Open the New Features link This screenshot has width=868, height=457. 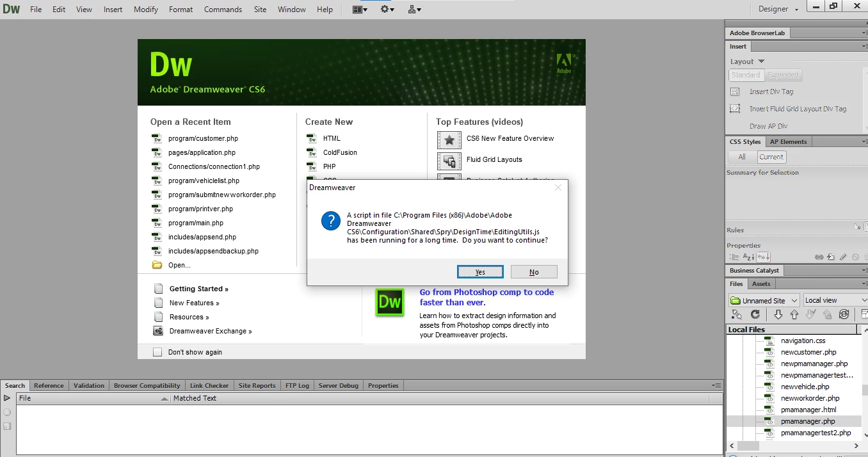point(194,303)
